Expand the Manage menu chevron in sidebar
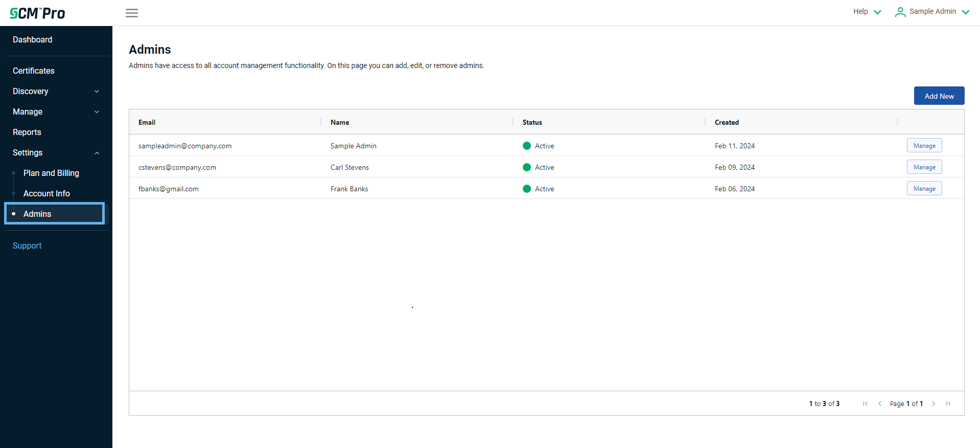This screenshot has width=980, height=448. 97,112
